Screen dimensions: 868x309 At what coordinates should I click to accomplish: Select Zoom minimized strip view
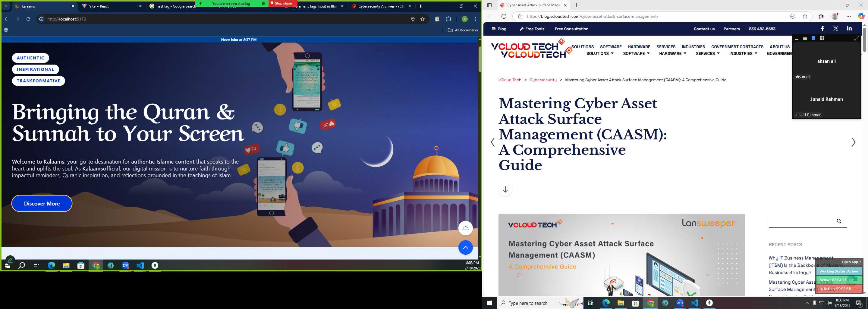(797, 39)
